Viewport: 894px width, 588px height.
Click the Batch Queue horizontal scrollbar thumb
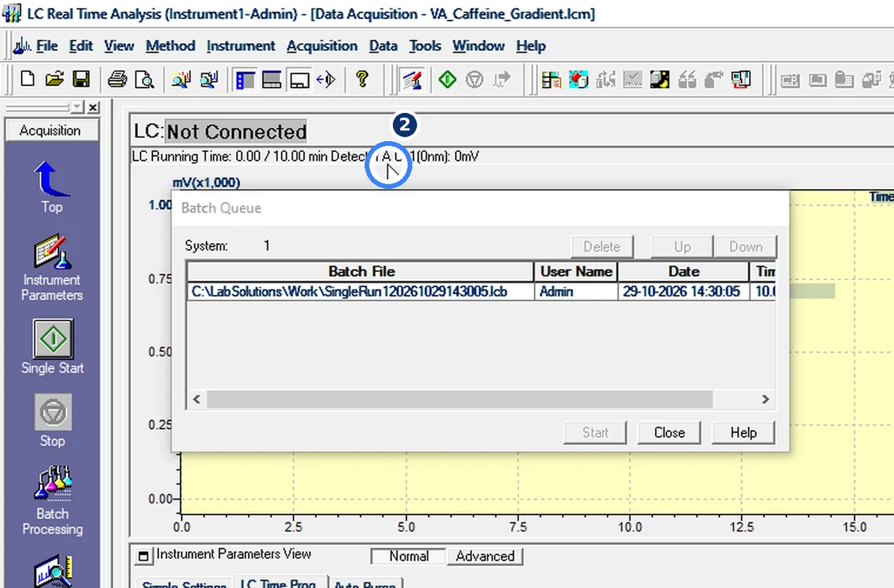tap(460, 399)
